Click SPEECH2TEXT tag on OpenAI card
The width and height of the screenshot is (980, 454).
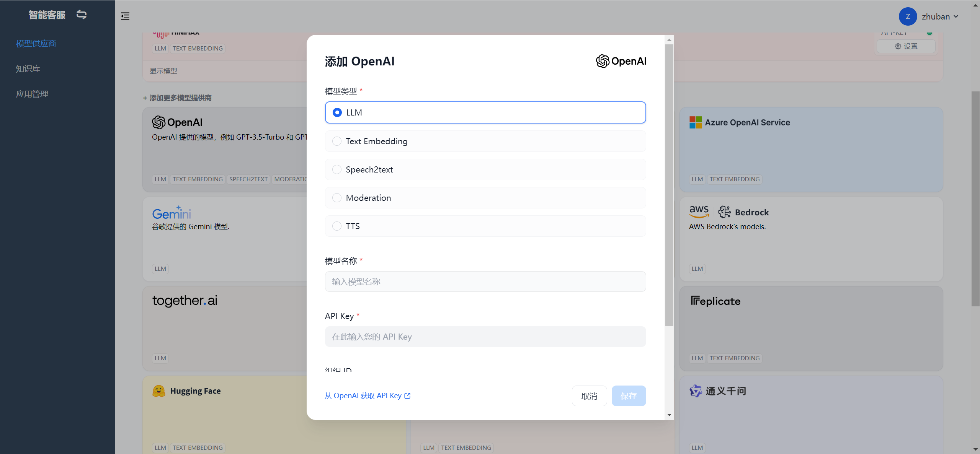[x=248, y=179]
